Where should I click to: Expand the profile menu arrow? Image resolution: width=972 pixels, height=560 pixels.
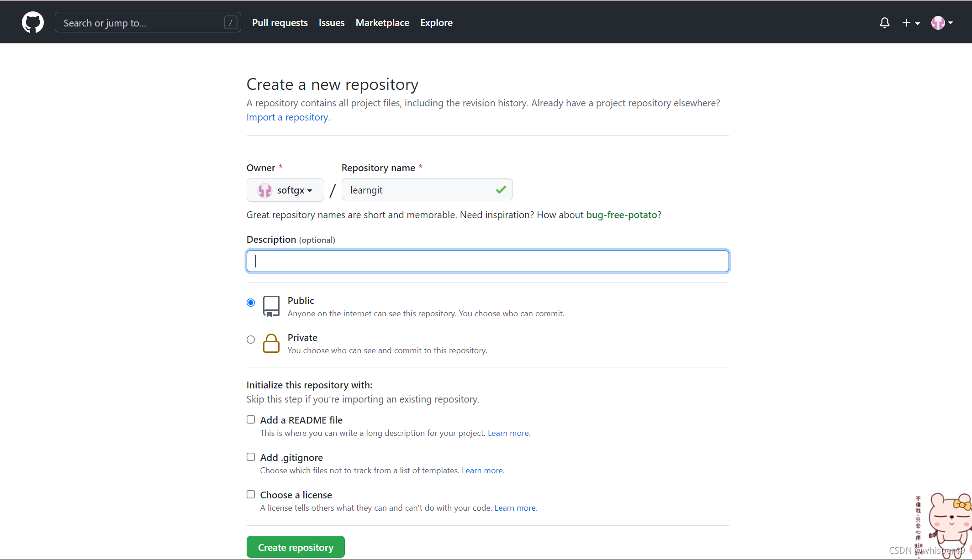point(951,22)
